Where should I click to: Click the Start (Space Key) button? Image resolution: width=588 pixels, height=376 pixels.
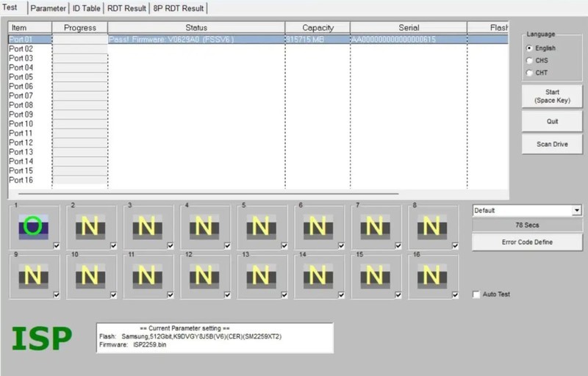[x=553, y=96]
